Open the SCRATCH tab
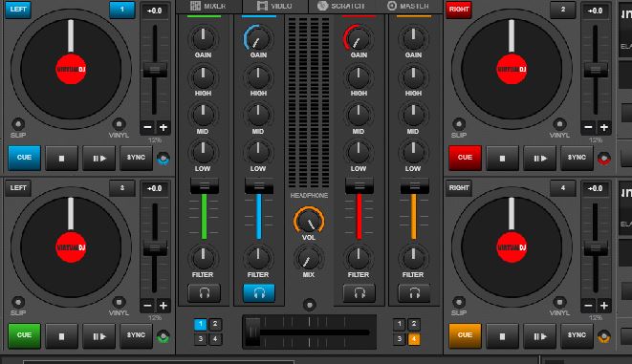The height and width of the screenshot is (364, 632). (340, 6)
